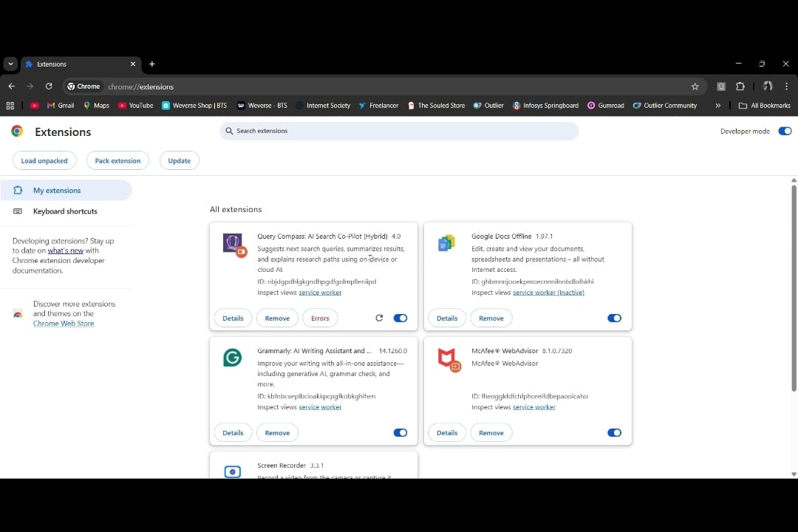
Task: Click the Pack extension button
Action: coord(117,161)
